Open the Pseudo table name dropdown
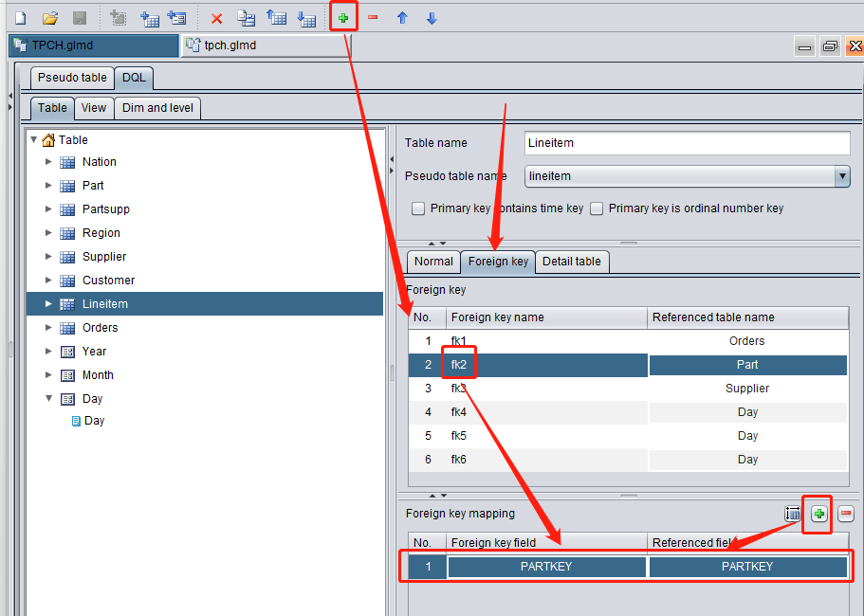 point(841,176)
